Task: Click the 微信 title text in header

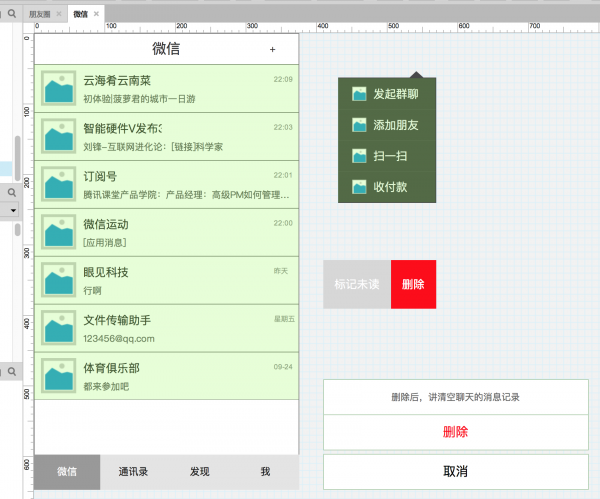Action: [x=166, y=49]
